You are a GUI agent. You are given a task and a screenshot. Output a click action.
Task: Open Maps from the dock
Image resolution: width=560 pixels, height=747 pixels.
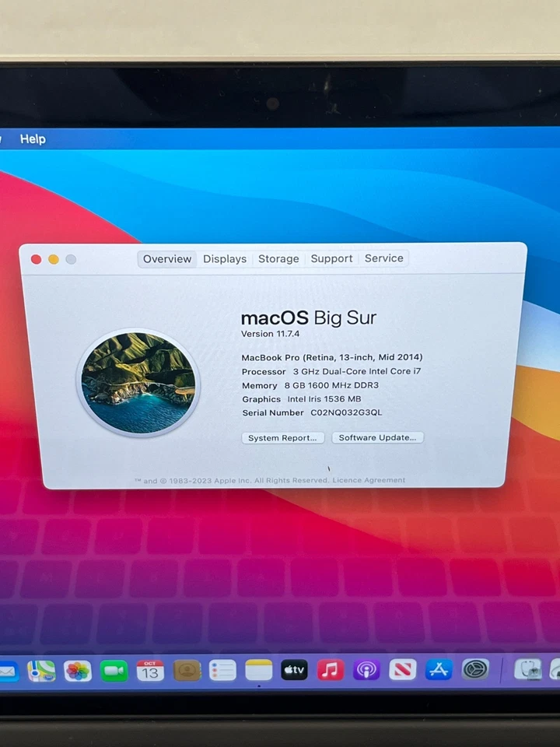pos(41,671)
